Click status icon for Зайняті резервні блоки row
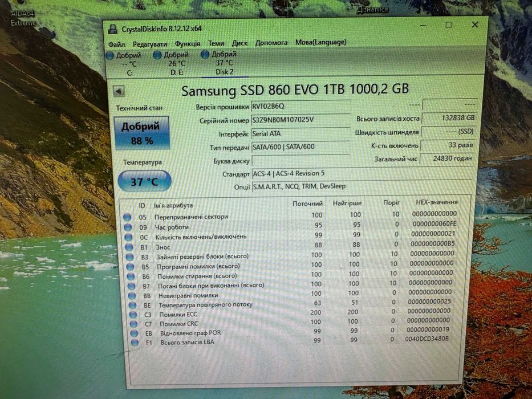 tap(129, 257)
